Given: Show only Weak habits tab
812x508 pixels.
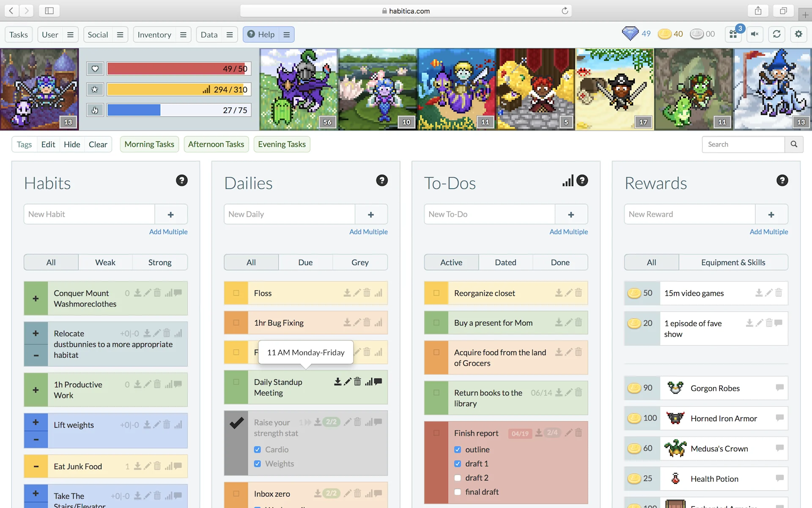Looking at the screenshot, I should (105, 262).
